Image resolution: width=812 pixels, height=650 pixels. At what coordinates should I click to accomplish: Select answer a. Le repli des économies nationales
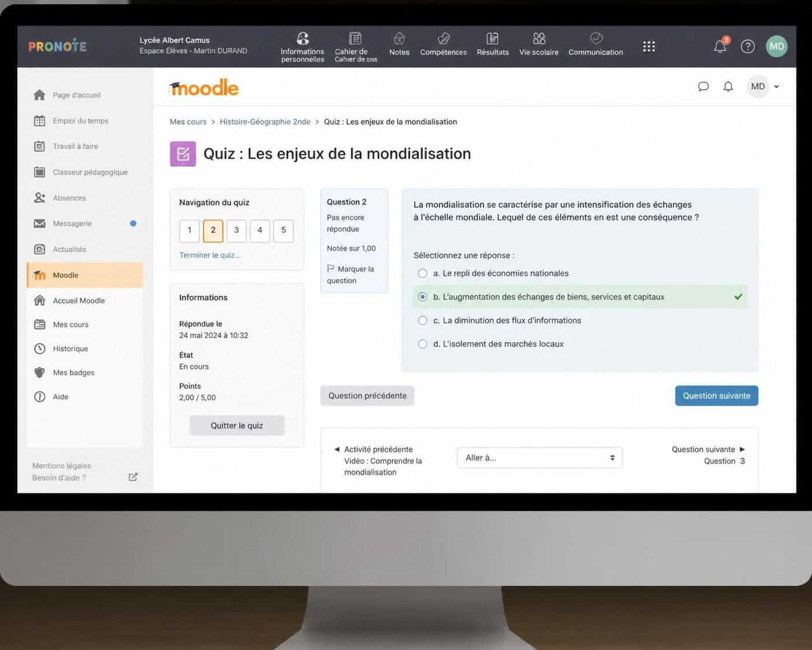pos(422,273)
